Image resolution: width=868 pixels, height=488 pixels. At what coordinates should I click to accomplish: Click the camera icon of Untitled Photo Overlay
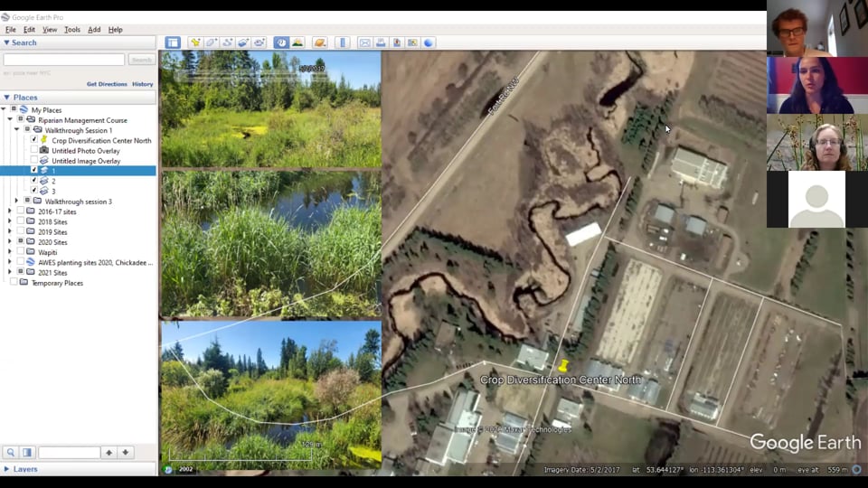coord(44,151)
